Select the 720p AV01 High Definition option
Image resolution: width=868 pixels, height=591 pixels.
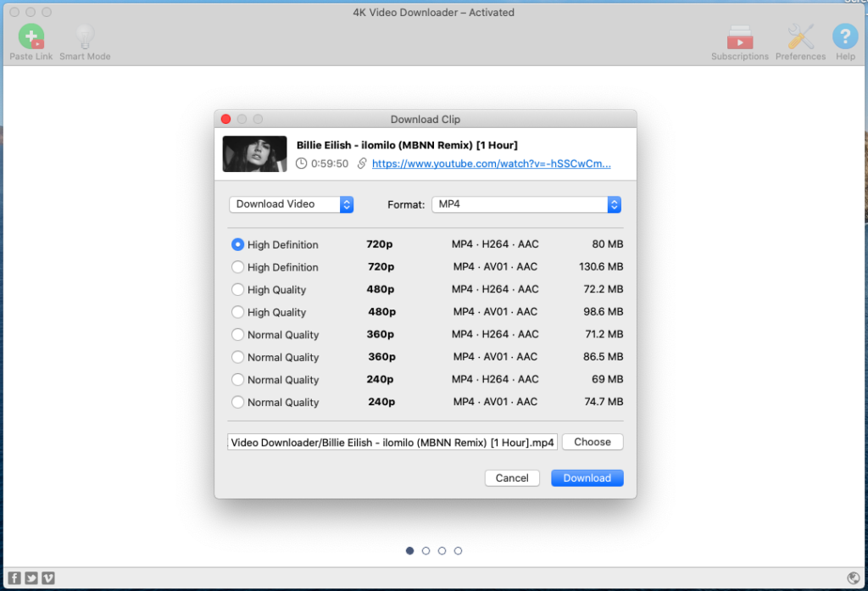pyautogui.click(x=237, y=267)
